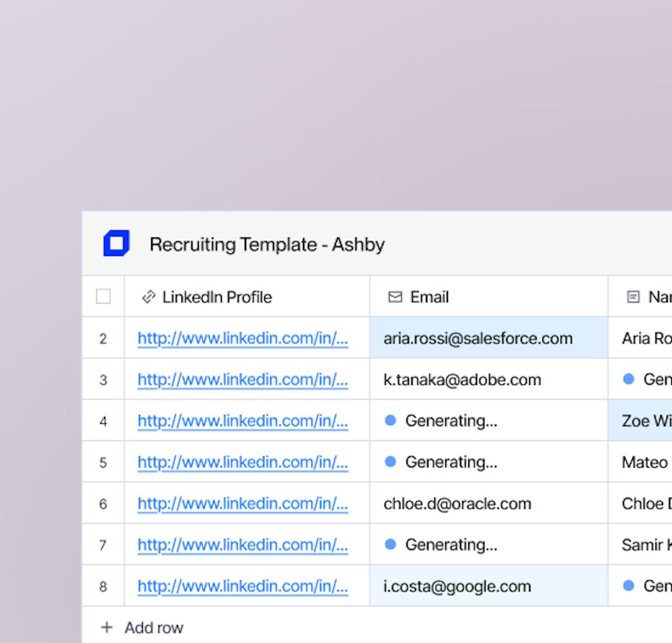This screenshot has height=643, width=672.
Task: Click the Generating email cell in row 4
Action: (x=489, y=421)
